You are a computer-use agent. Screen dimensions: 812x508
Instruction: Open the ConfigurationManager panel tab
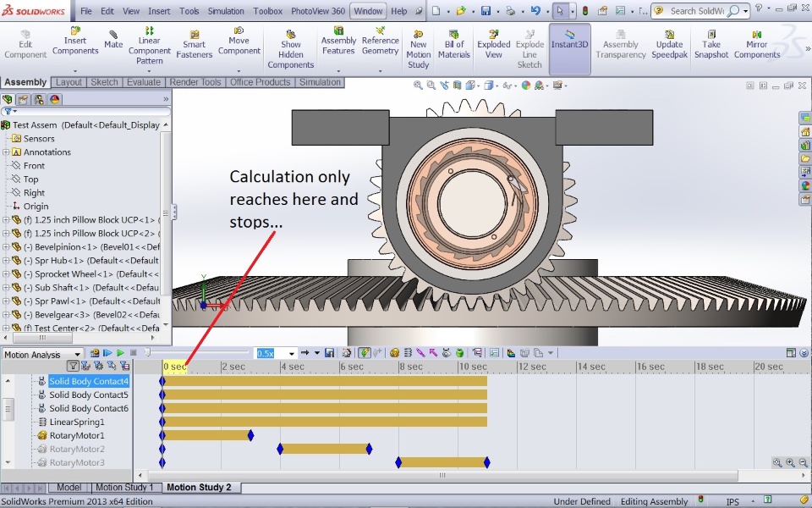click(x=39, y=100)
